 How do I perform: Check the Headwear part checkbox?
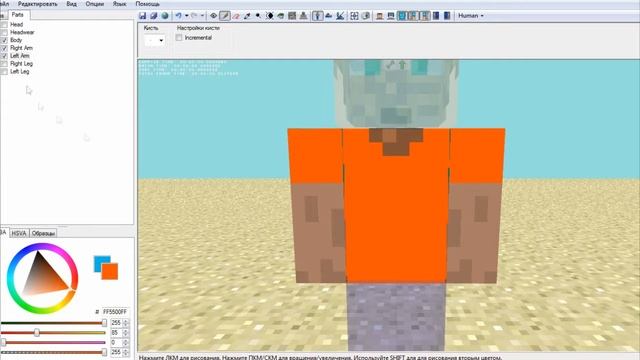pyautogui.click(x=4, y=32)
